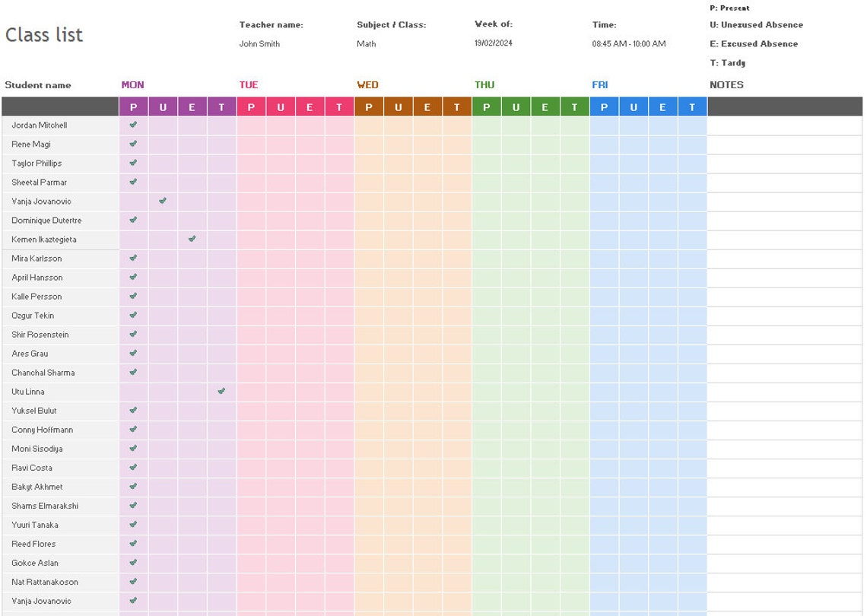Click Jordan Mitchell's Monday present checkmark
This screenshot has height=616, width=867.
133,125
